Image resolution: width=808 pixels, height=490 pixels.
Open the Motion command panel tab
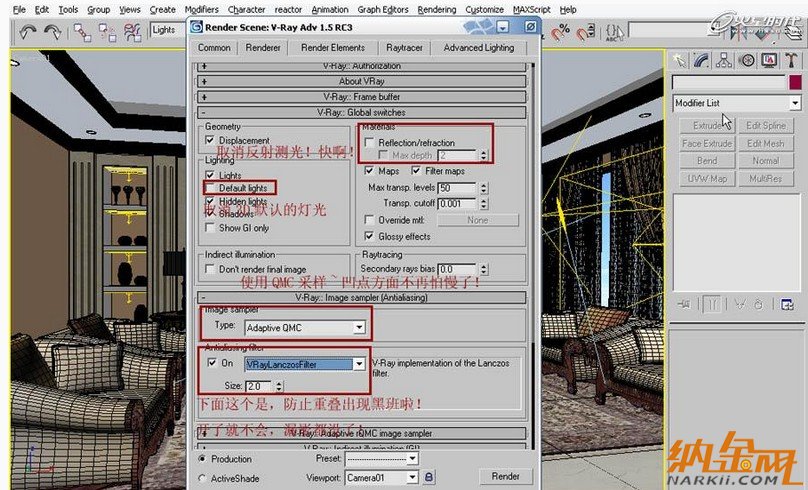(747, 60)
